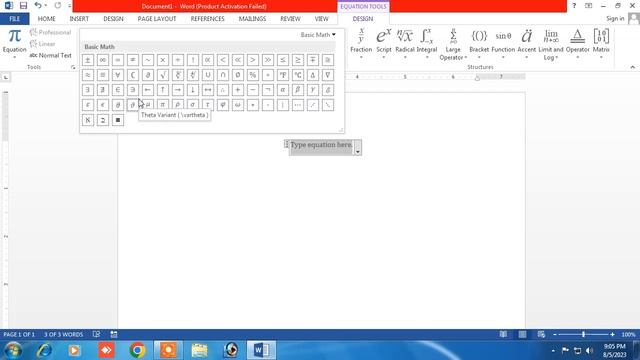Insert the up arrow symbol
640x360 pixels.
[x=163, y=90]
